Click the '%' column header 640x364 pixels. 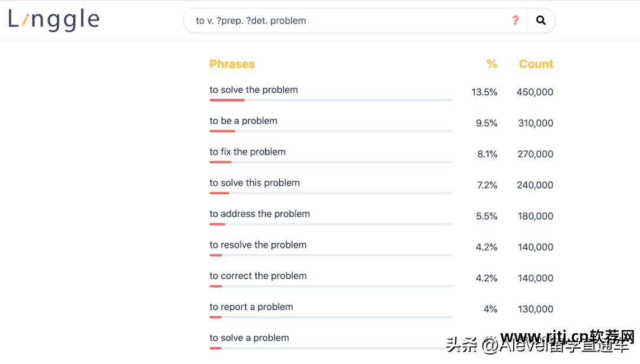tap(492, 63)
